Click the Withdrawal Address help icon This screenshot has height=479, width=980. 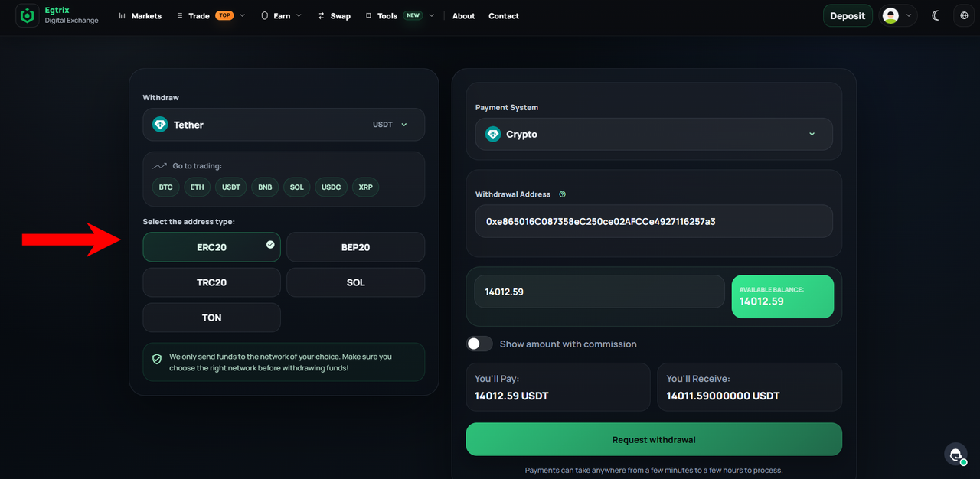pyautogui.click(x=563, y=194)
